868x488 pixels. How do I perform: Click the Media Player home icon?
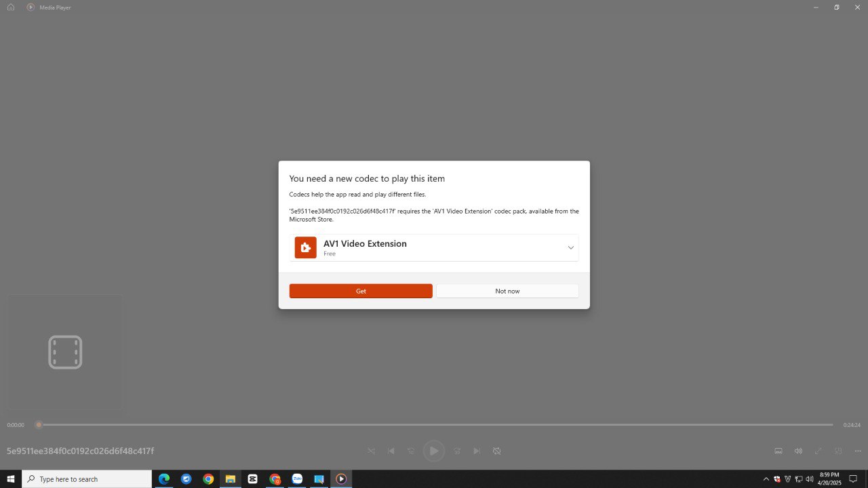click(x=11, y=7)
